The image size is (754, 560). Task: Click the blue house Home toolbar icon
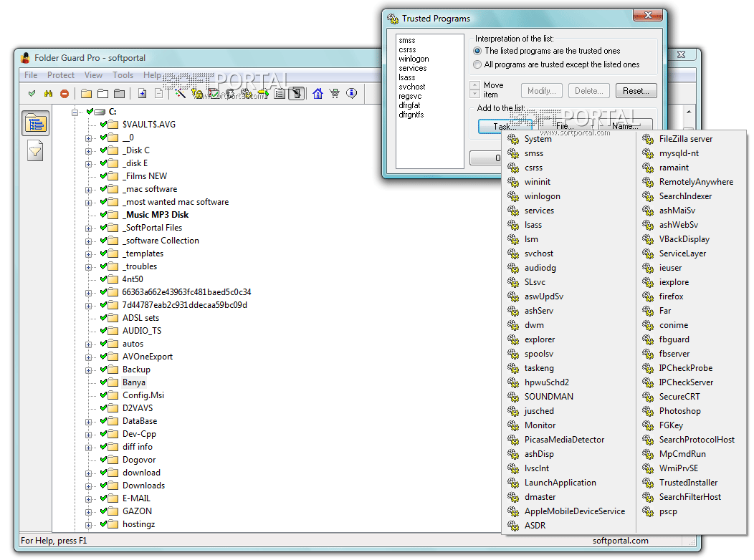pos(318,94)
